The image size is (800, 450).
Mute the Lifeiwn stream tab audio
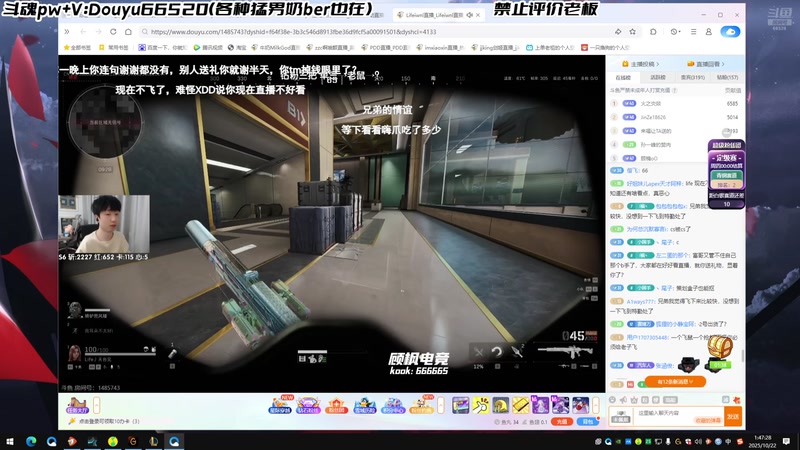469,15
